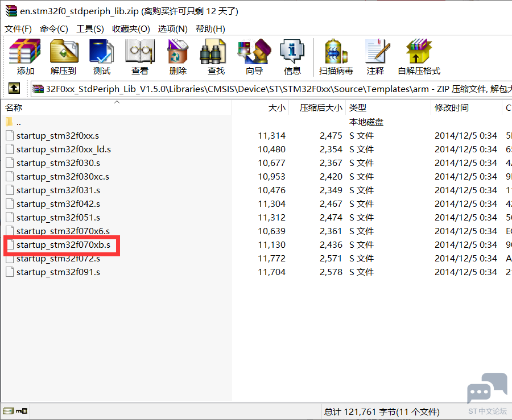The width and height of the screenshot is (512, 420).
Task: Open the Favorites (收藏夹) menu
Action: point(131,28)
